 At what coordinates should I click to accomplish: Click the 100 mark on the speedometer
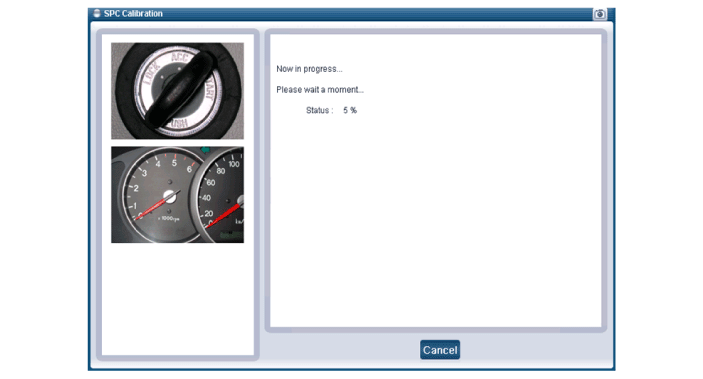pyautogui.click(x=234, y=164)
